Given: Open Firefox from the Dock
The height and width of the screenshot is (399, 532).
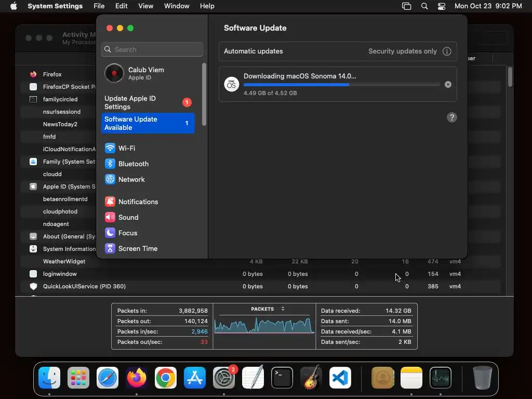Looking at the screenshot, I should (x=137, y=378).
